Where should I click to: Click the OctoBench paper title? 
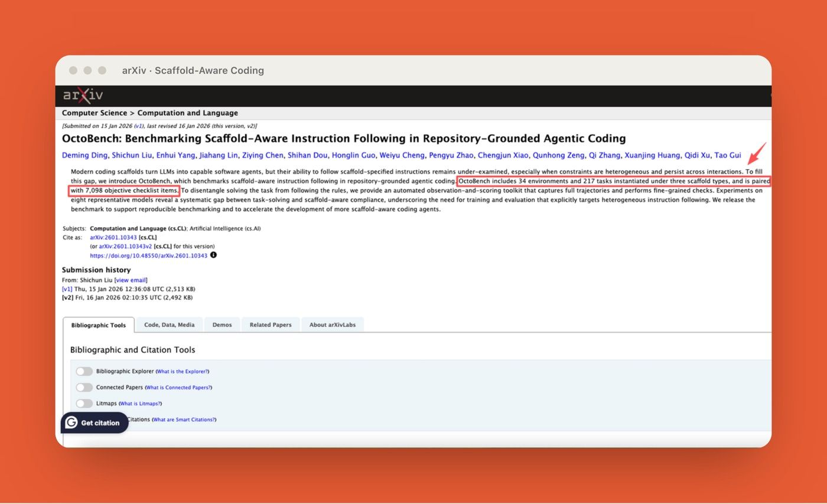point(344,139)
